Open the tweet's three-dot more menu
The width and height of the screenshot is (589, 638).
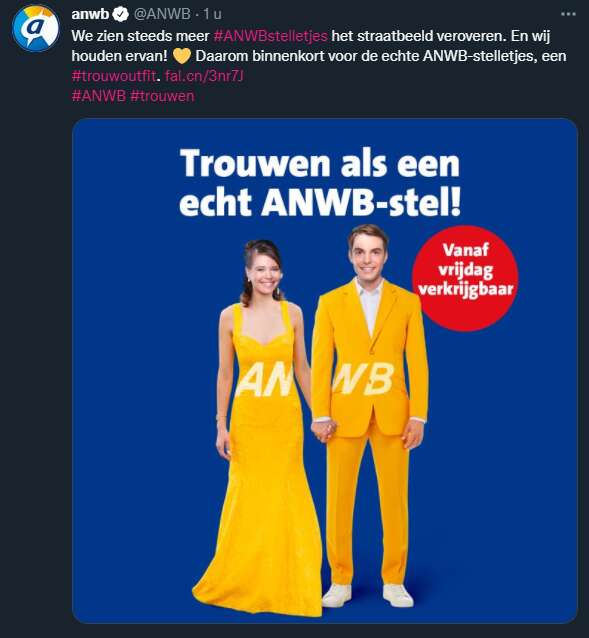568,14
